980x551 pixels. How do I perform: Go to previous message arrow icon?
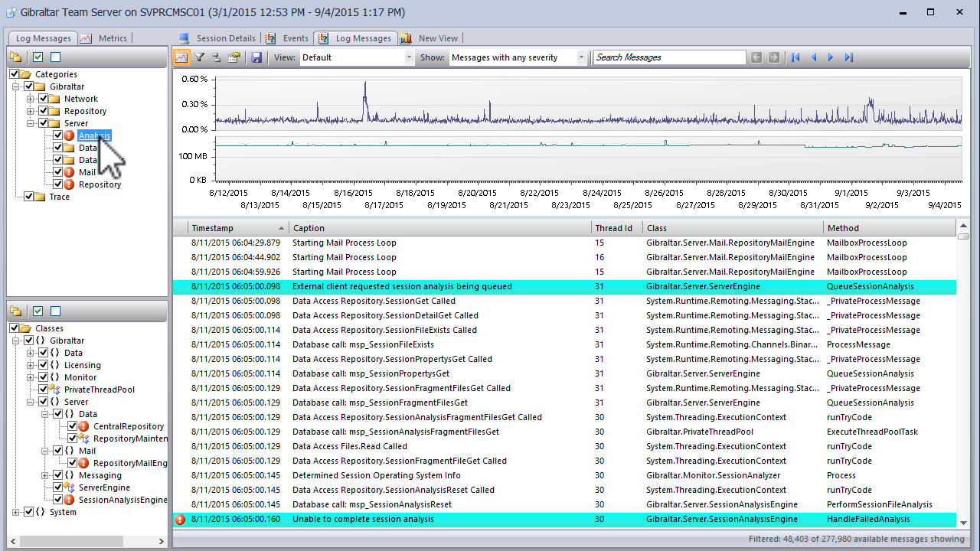pos(814,57)
